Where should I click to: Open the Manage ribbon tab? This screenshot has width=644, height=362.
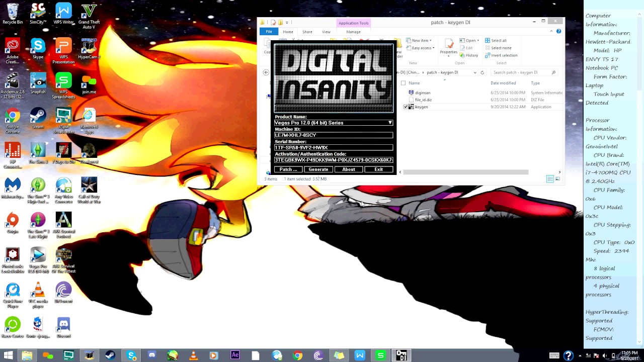tap(353, 32)
